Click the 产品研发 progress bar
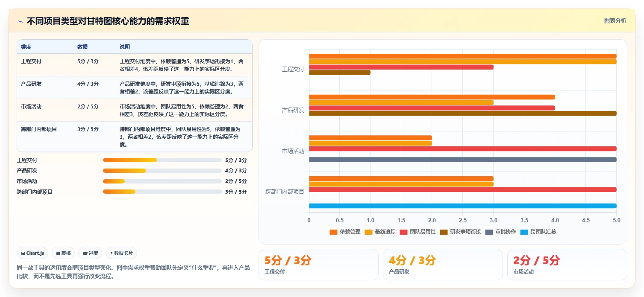This screenshot has width=644, height=297. pyautogui.click(x=162, y=171)
